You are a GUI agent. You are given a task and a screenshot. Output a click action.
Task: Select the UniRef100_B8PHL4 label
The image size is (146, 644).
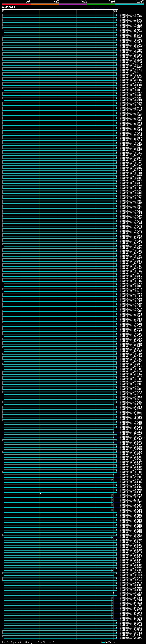tap(131, 633)
